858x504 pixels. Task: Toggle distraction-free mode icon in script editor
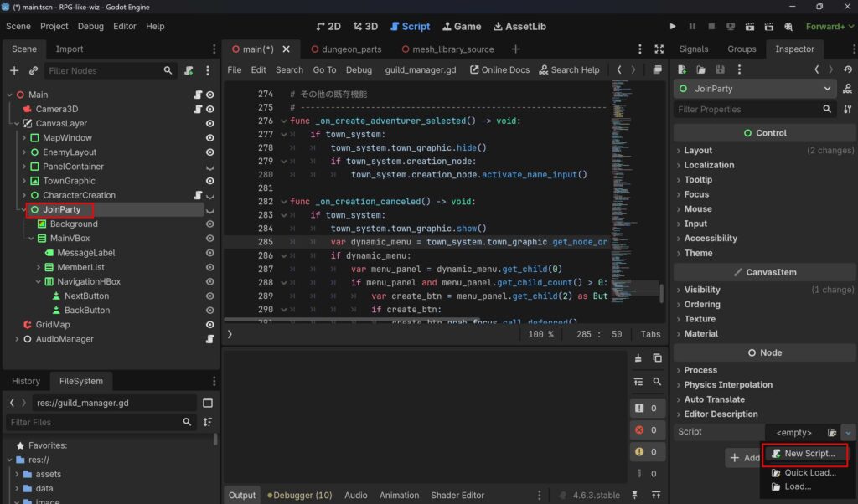659,49
